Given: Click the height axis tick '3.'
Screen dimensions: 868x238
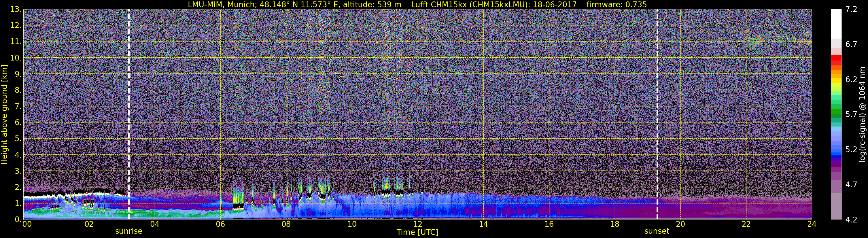Looking at the screenshot, I should [x=18, y=171].
